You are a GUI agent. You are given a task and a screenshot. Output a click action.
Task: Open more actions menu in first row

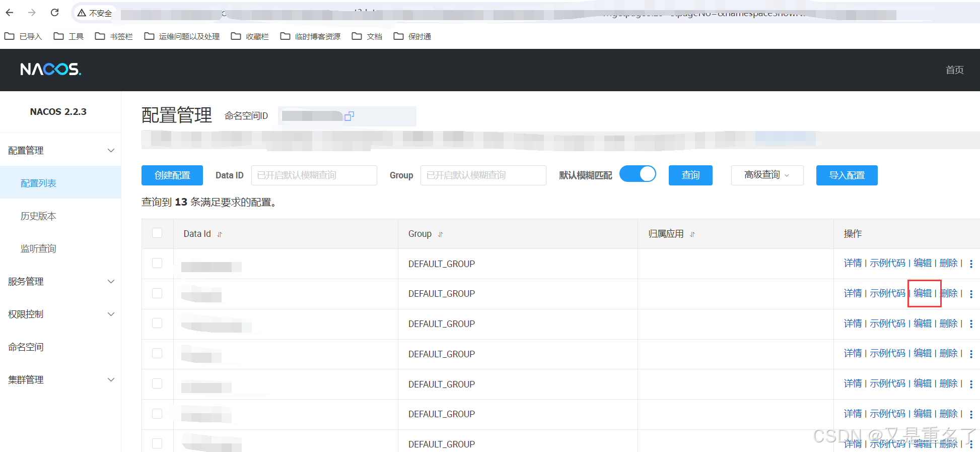coord(971,264)
